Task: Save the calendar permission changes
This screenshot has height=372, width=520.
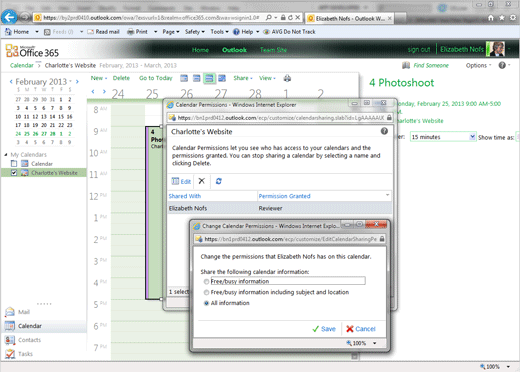Action: click(x=324, y=329)
